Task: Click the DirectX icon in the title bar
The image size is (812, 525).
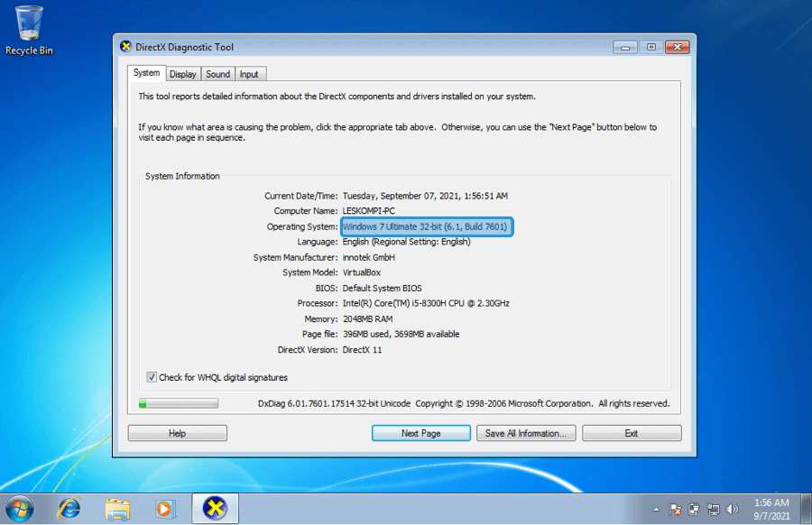Action: pyautogui.click(x=125, y=47)
